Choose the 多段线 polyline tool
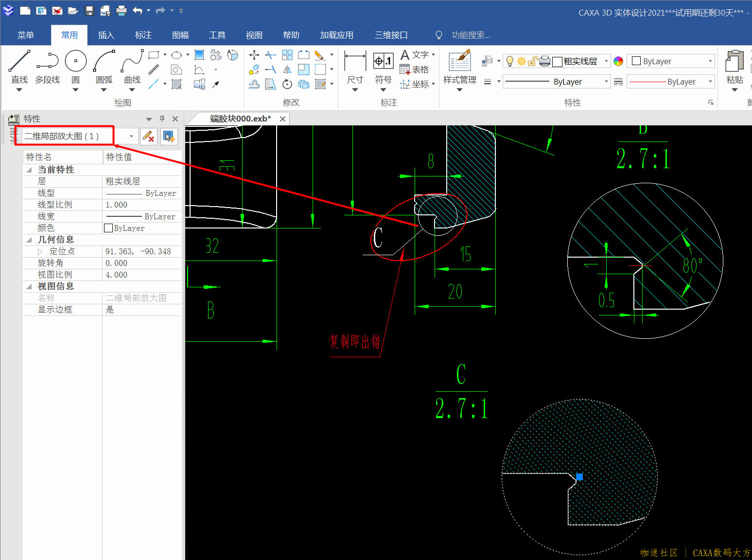Image resolution: width=752 pixels, height=560 pixels. click(47, 62)
